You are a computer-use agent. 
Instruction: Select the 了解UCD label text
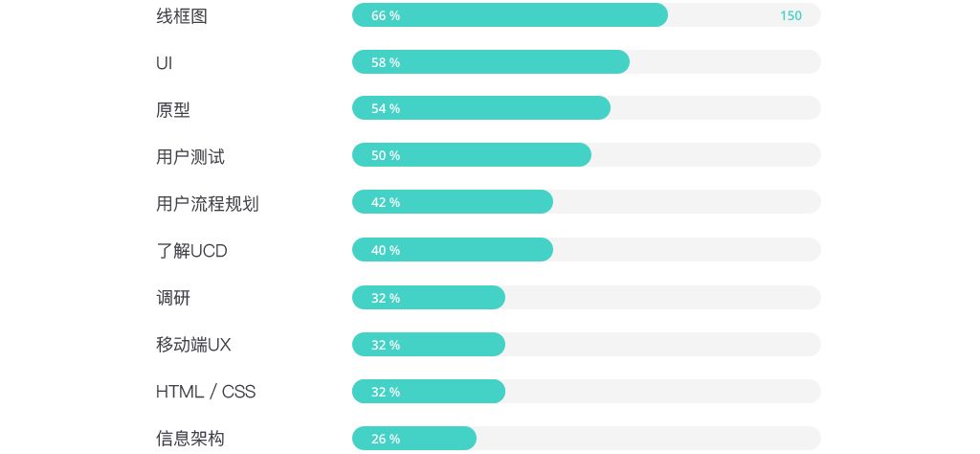click(x=191, y=251)
